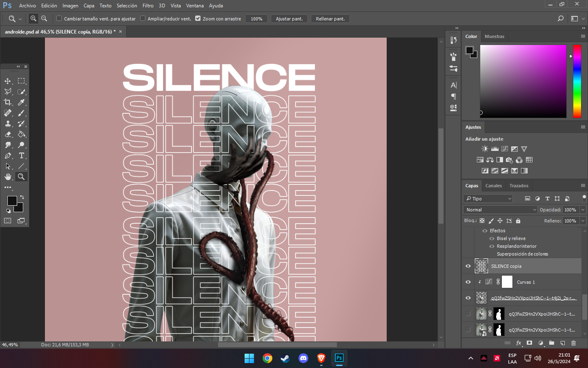The image size is (588, 368).
Task: Select the Healing Brush tool
Action: 8,113
